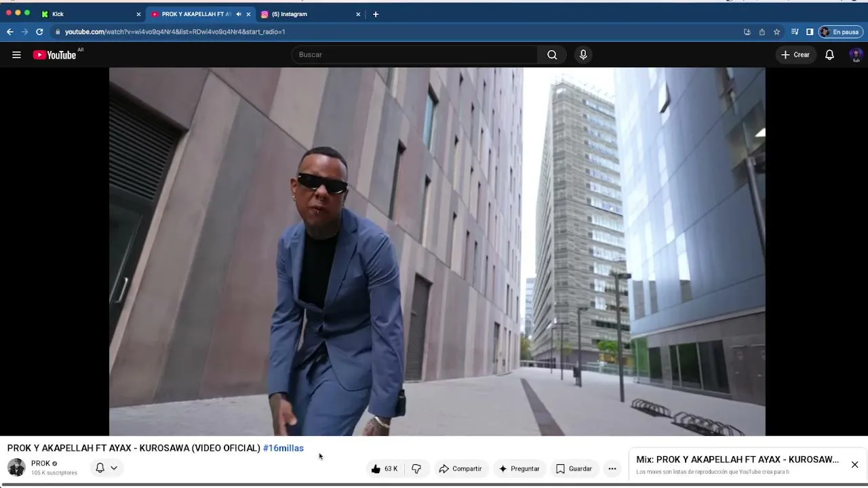Close the YouTube video tab

pyautogui.click(x=248, y=14)
